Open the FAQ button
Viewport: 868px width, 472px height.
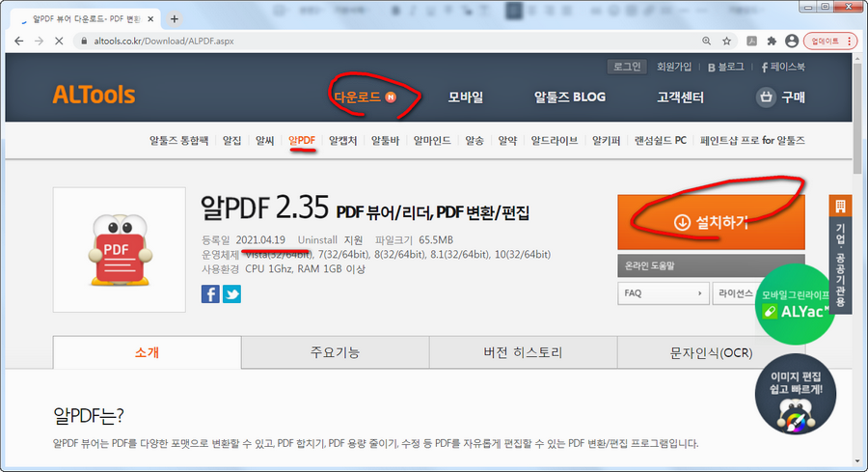click(x=663, y=293)
